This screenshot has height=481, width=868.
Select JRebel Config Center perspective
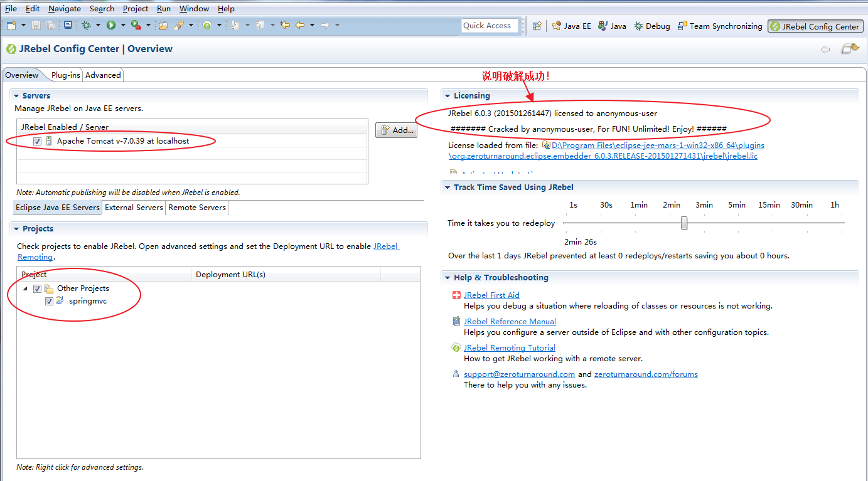coord(815,26)
